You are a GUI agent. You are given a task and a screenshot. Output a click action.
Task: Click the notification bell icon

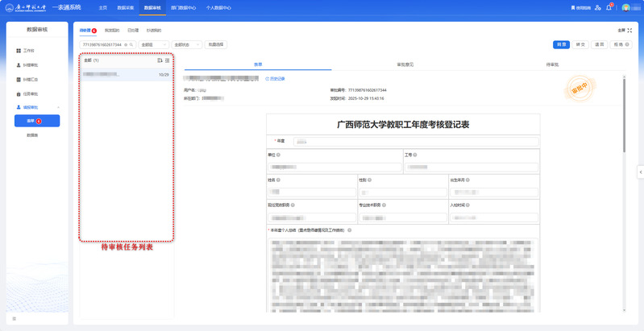pyautogui.click(x=609, y=7)
